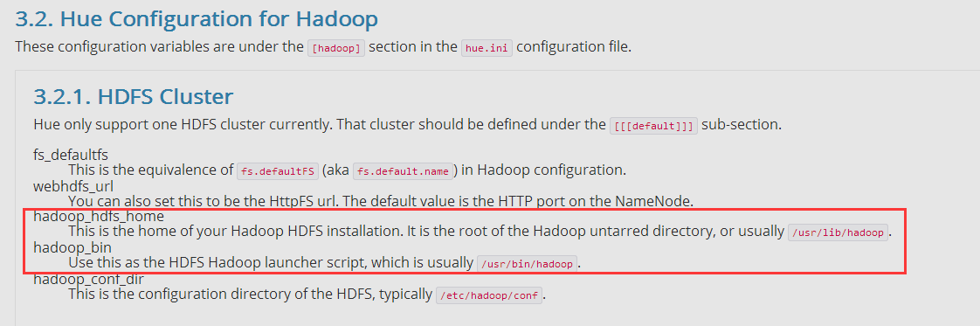
Task: Click the /etc/hadoop/conf path
Action: (x=489, y=295)
